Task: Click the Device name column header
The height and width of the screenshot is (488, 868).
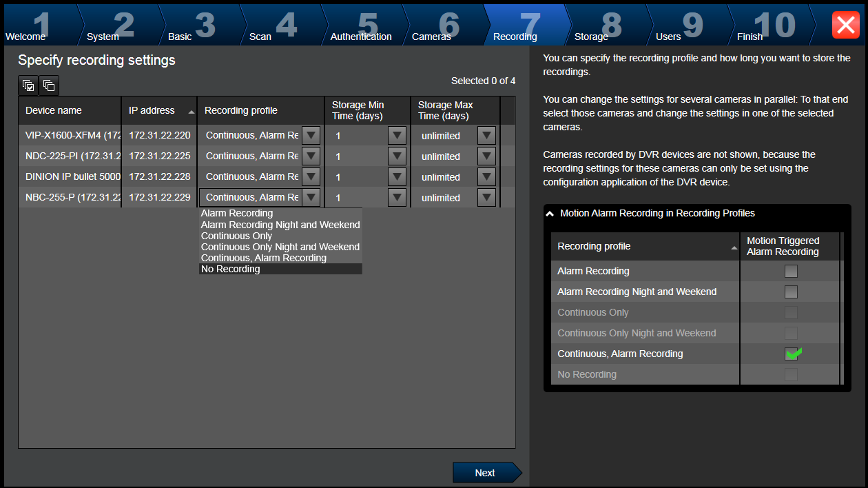Action: (70, 110)
